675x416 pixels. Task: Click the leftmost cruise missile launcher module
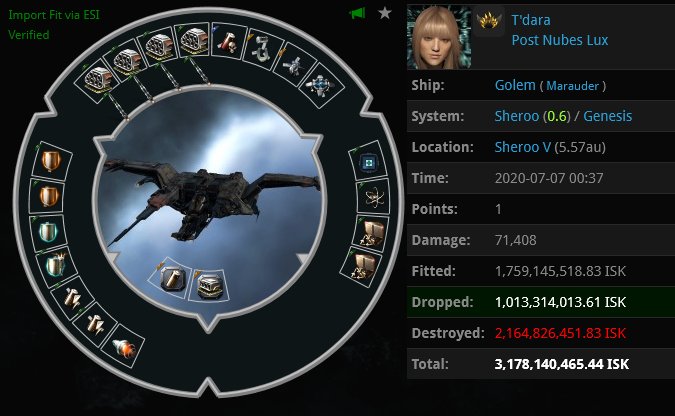tap(97, 81)
